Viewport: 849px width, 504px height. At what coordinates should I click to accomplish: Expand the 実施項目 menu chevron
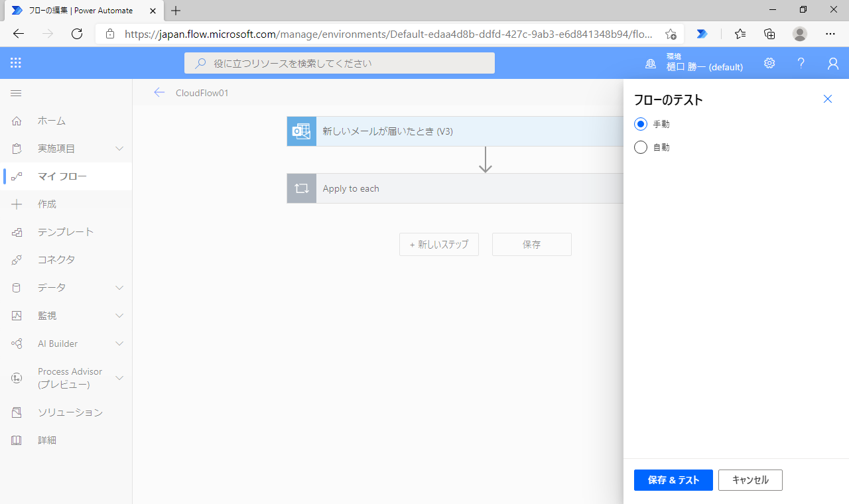(119, 149)
